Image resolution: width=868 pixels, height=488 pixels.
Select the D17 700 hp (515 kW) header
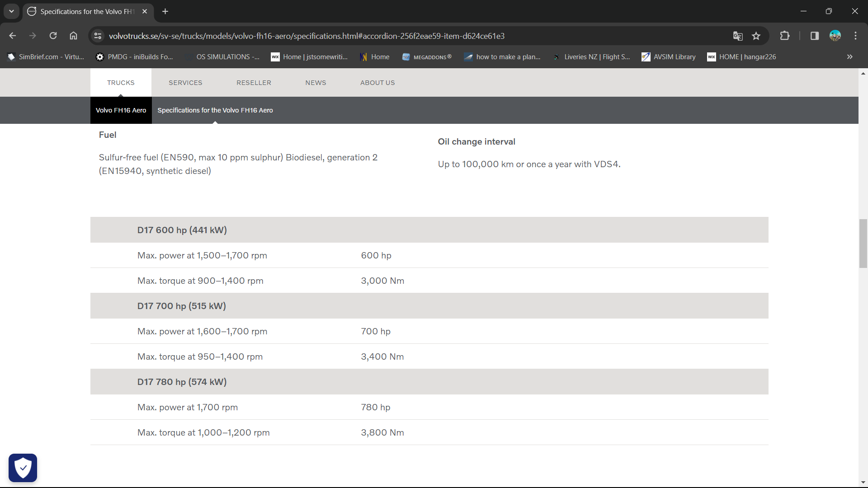[x=429, y=306]
